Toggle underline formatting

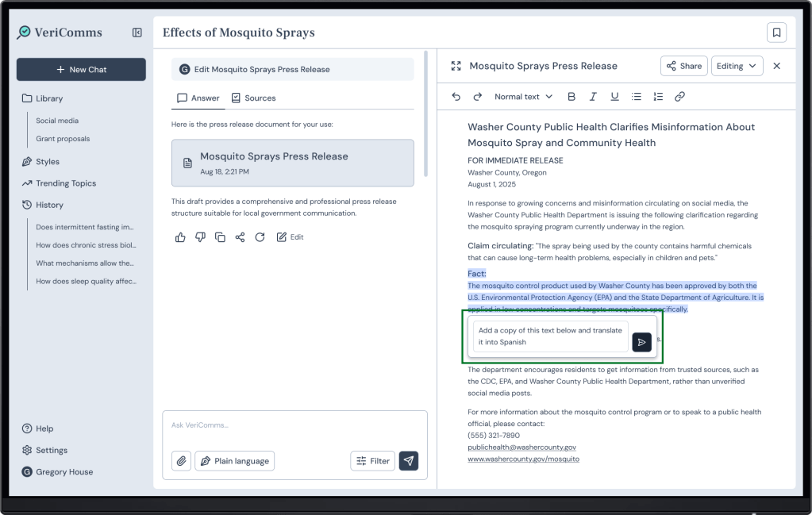coord(614,97)
